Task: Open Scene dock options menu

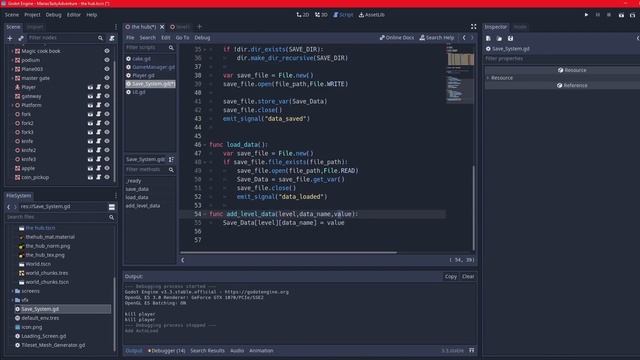Action: click(x=116, y=27)
